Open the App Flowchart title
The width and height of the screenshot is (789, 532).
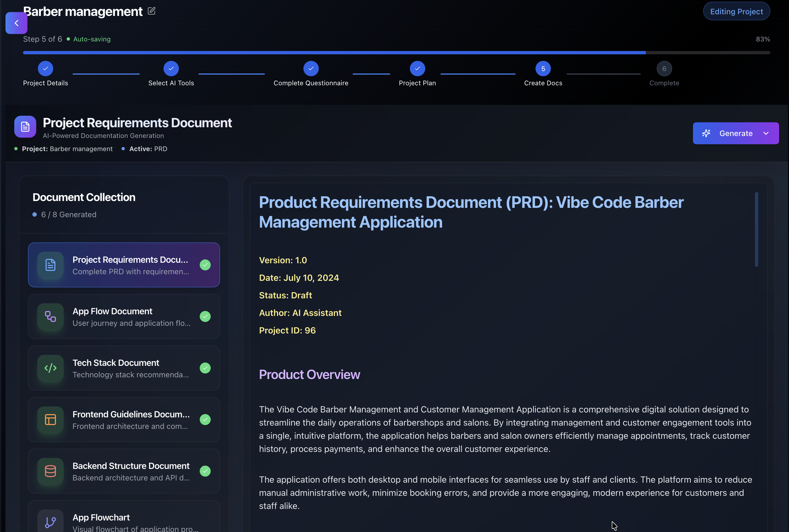[101, 517]
